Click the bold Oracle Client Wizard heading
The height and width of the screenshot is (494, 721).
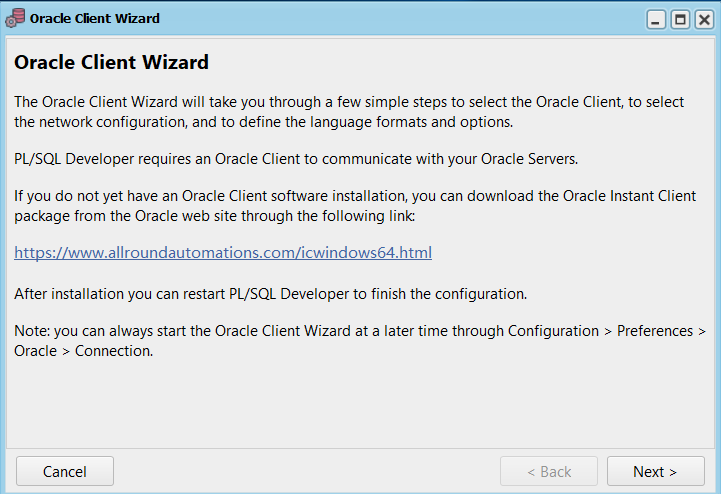111,62
